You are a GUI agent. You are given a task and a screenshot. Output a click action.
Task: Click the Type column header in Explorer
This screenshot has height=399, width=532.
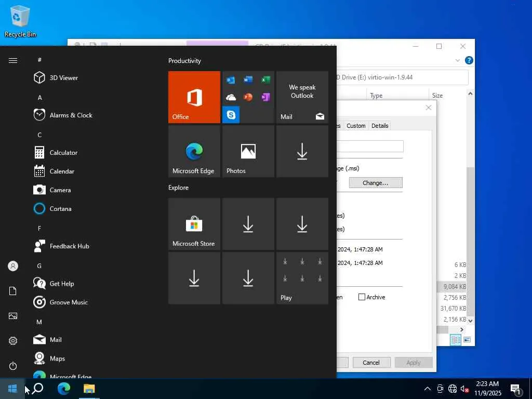[x=397, y=96]
